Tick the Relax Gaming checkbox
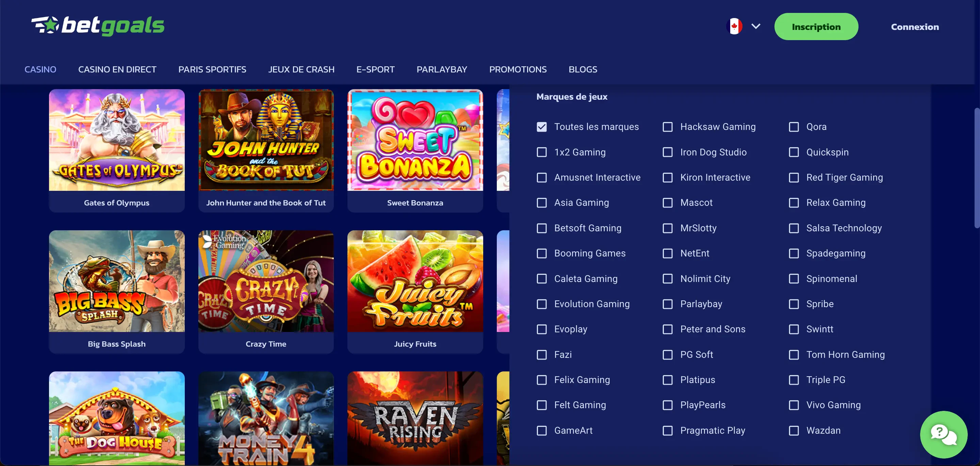The image size is (980, 466). pos(794,203)
